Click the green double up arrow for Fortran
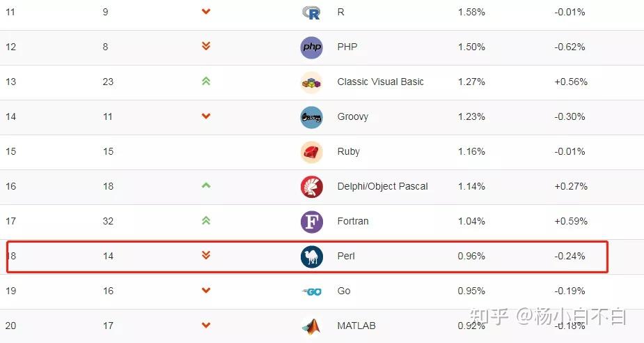The height and width of the screenshot is (343, 644). tap(205, 221)
